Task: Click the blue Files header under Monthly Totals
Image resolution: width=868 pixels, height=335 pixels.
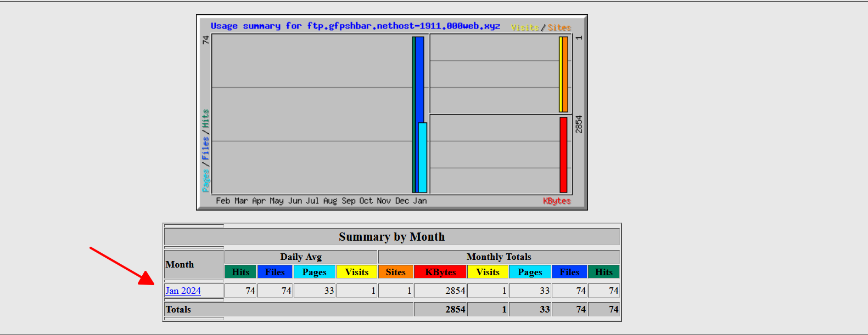Action: (x=570, y=272)
